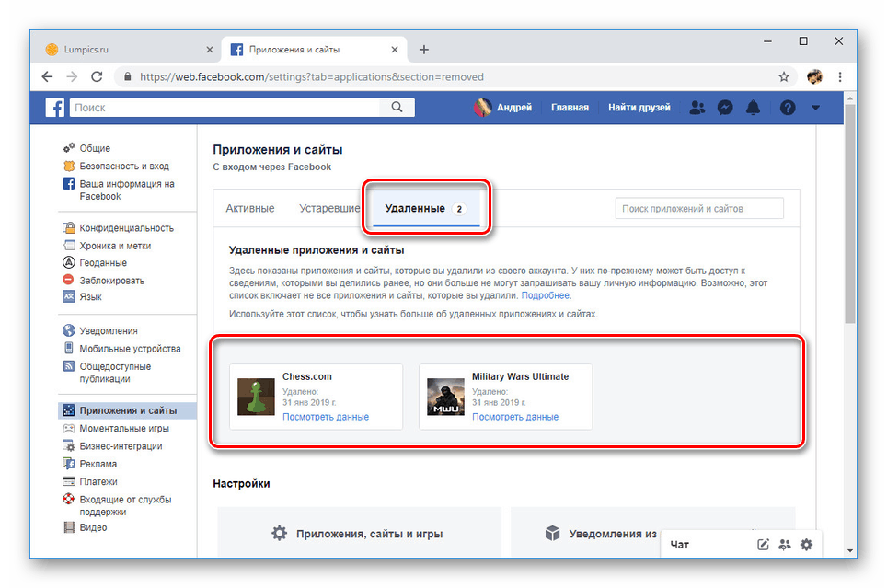Open Общедоступные публикации settings
The image size is (887, 588).
click(x=115, y=373)
